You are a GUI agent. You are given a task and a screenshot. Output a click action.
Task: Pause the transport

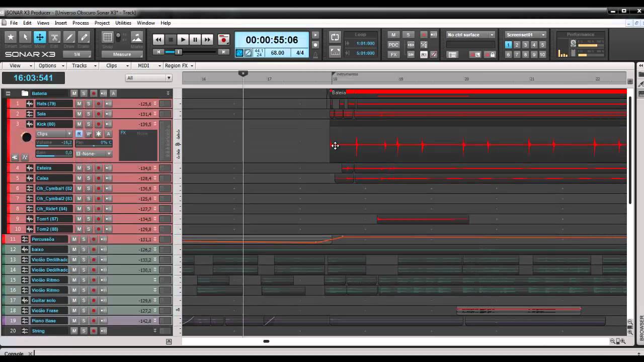tap(195, 40)
